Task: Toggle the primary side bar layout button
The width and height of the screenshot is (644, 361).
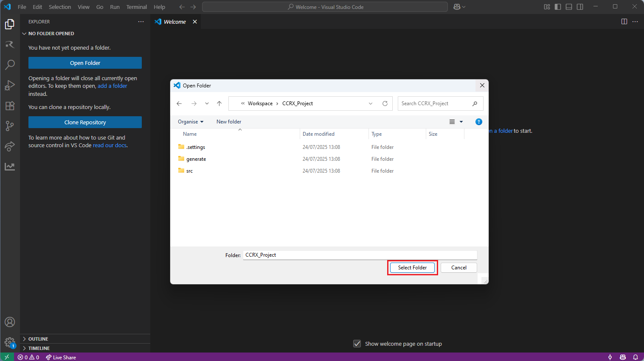Action: pos(558,7)
